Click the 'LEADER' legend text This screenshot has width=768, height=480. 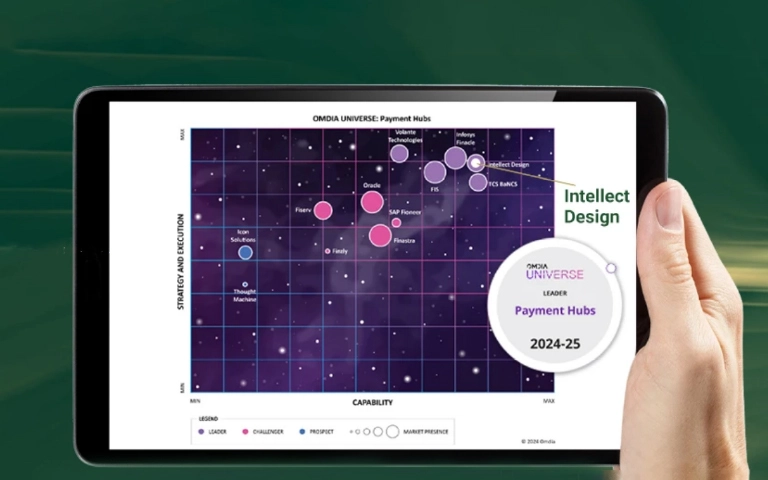[x=217, y=432]
